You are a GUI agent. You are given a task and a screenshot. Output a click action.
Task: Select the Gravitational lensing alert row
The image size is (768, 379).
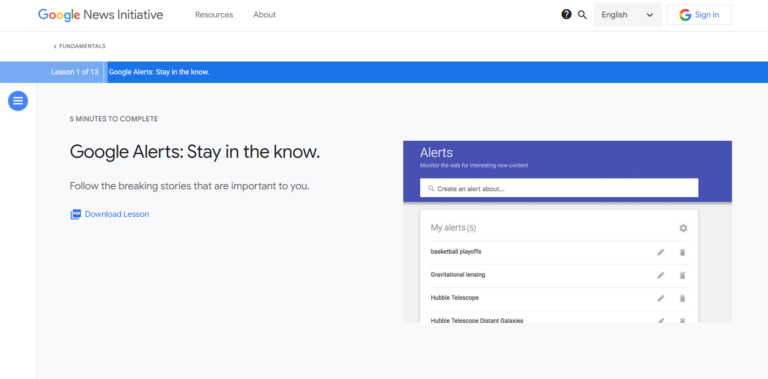pos(559,276)
